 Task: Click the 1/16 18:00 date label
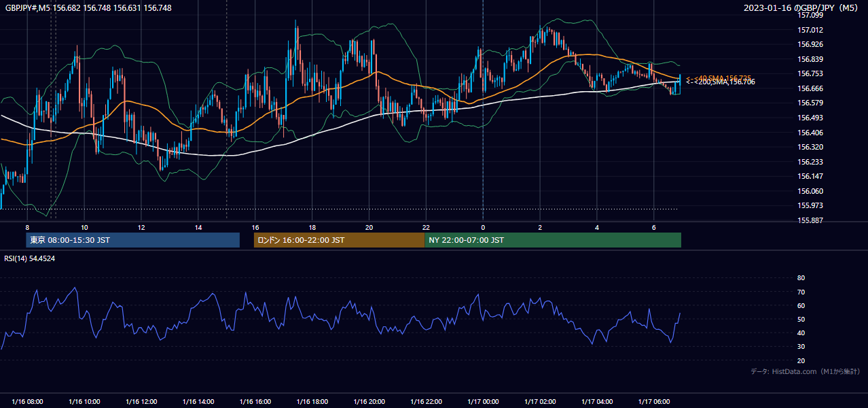[x=312, y=402]
